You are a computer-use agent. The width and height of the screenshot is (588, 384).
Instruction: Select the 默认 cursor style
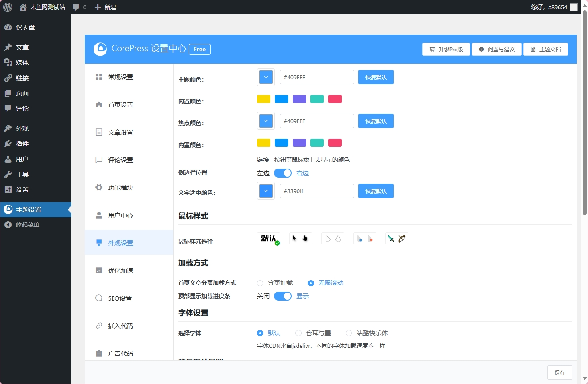(269, 239)
